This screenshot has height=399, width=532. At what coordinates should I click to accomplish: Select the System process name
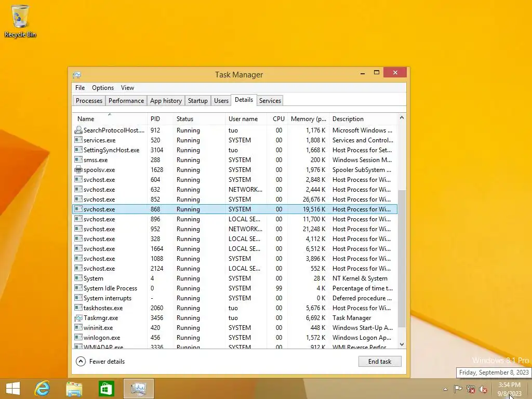tap(94, 278)
